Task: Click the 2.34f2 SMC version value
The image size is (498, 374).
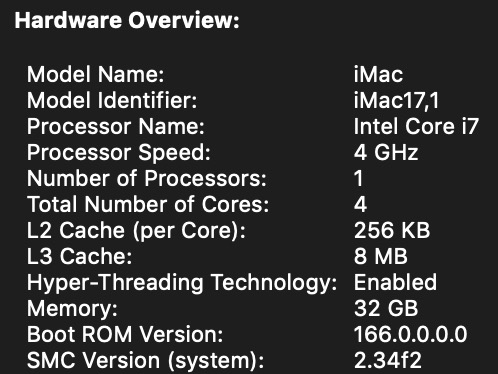Action: tap(388, 360)
